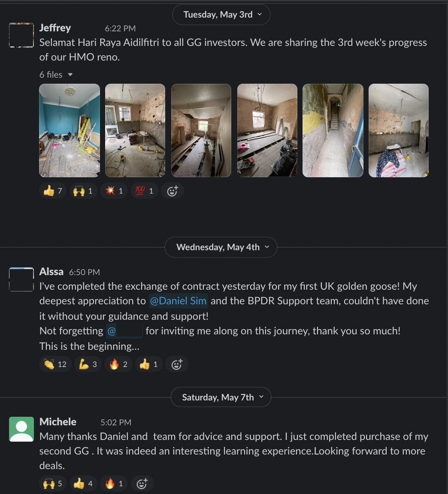Open Jeffrey's profile from his name
Viewport: 448px width, 494px height.
(55, 28)
